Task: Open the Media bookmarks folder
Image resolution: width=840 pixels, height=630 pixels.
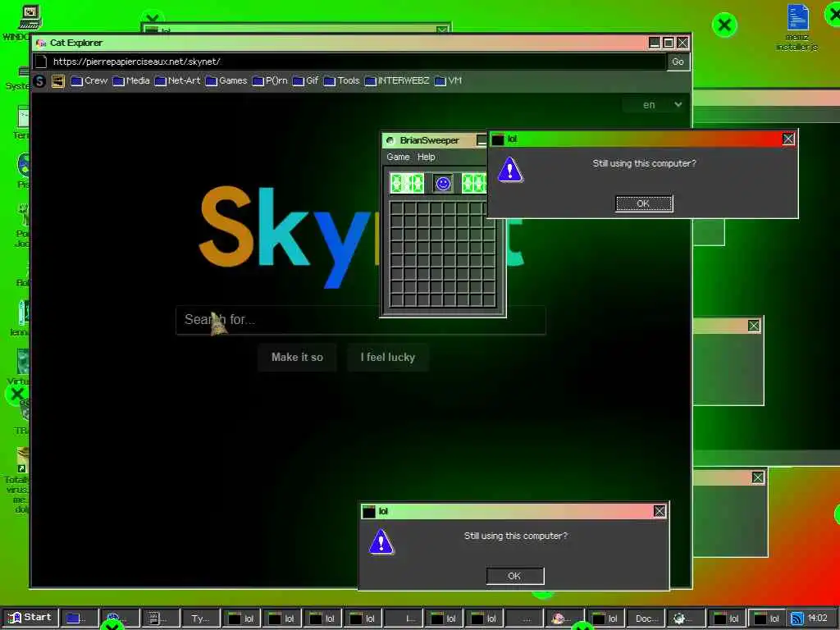Action: tap(131, 81)
